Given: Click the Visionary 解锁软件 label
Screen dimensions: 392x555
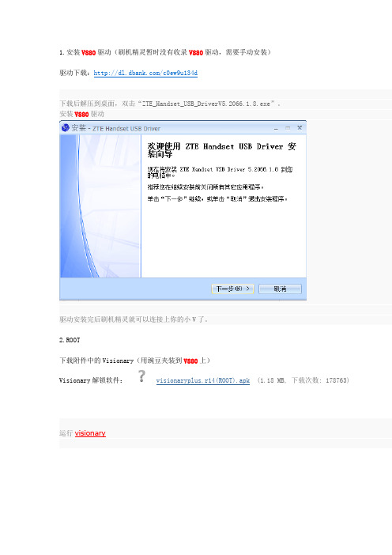Looking at the screenshot, I should [91, 380].
